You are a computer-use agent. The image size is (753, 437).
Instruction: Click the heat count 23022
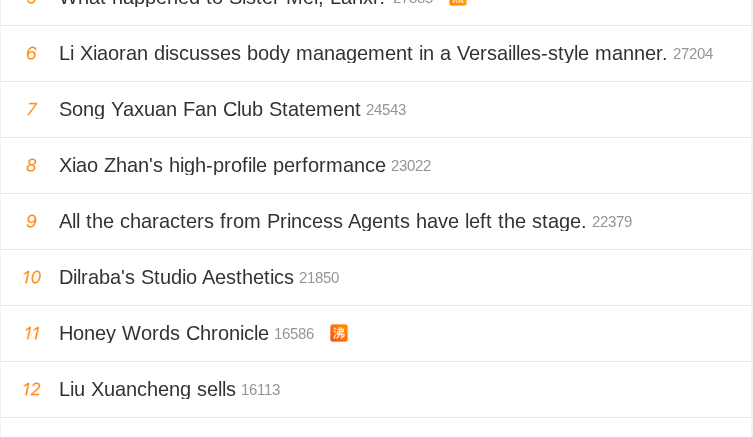pyautogui.click(x=411, y=166)
